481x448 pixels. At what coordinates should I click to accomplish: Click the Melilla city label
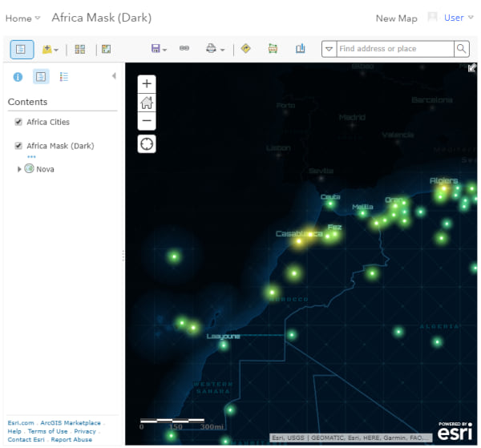(362, 207)
